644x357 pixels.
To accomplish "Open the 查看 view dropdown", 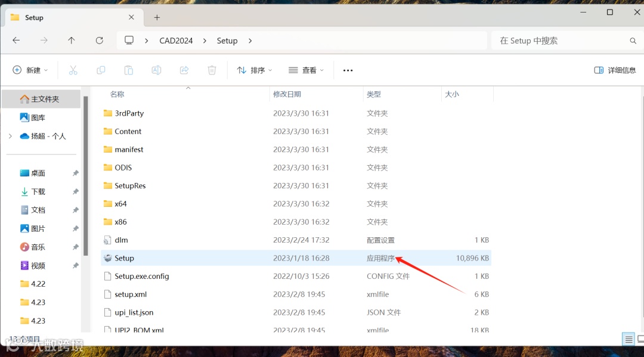I will point(306,70).
